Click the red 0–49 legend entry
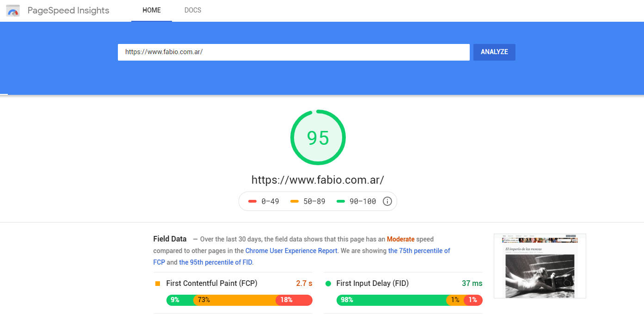Screen dimensions: 644x328 tap(264, 201)
